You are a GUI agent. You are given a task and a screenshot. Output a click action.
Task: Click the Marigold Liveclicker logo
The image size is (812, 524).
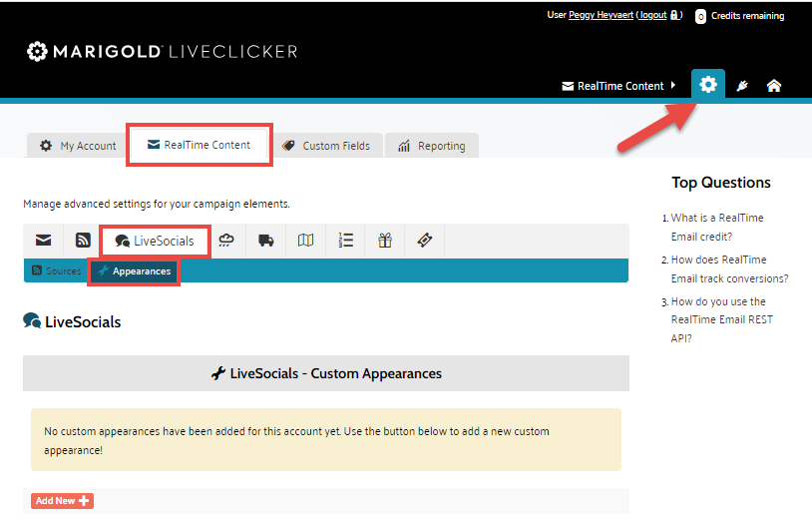[x=162, y=51]
